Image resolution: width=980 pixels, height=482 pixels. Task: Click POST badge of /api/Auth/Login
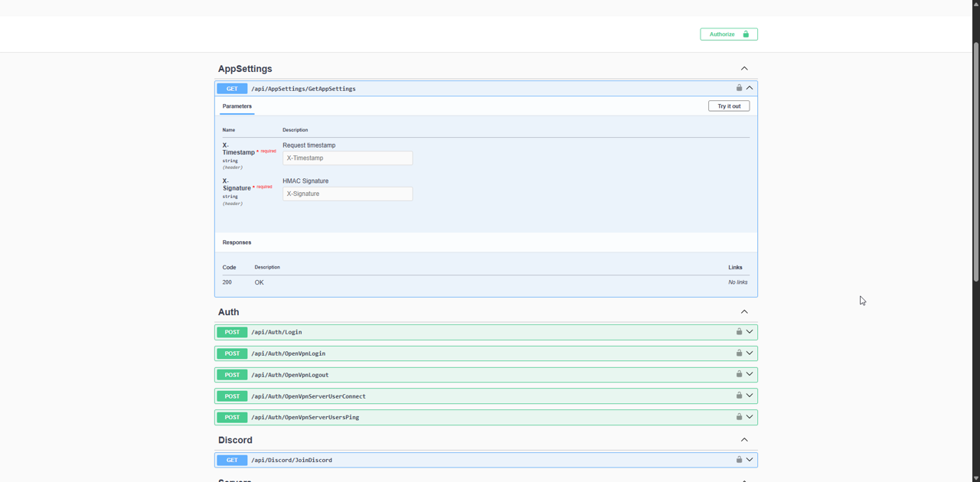232,332
